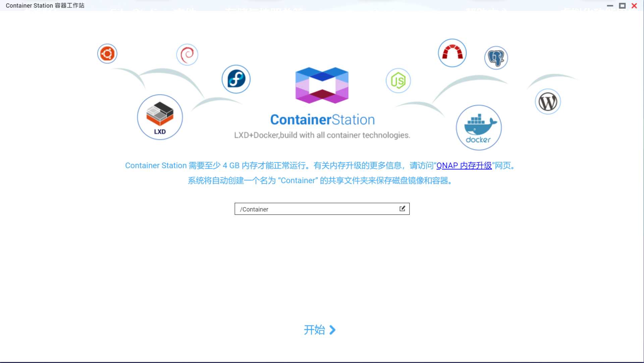Click the LXD+Docker tagline text
This screenshot has width=644, height=363.
(322, 135)
